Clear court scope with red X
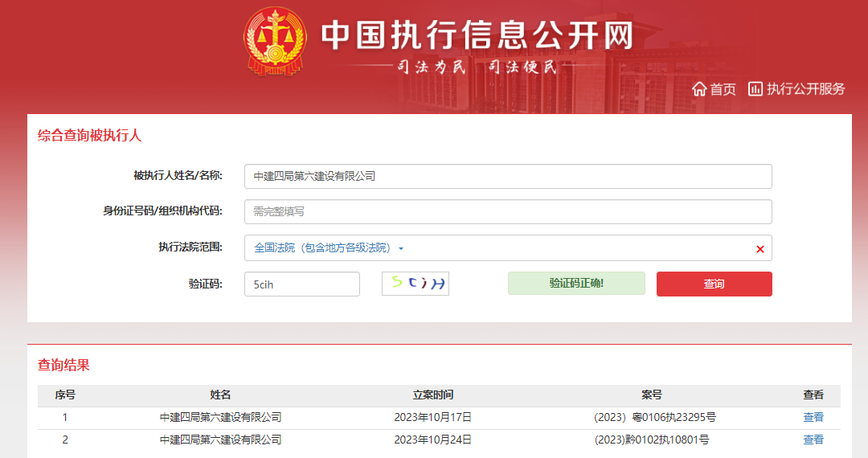 tap(760, 249)
